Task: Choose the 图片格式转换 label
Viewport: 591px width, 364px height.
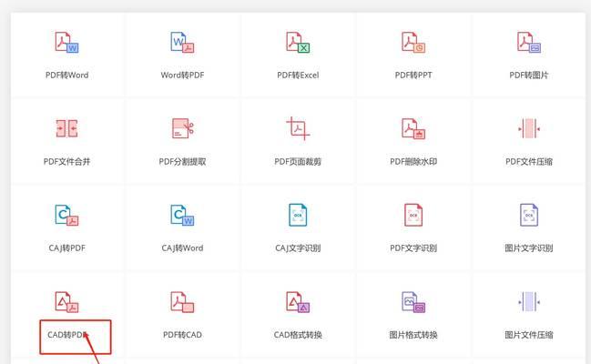Action: [413, 335]
